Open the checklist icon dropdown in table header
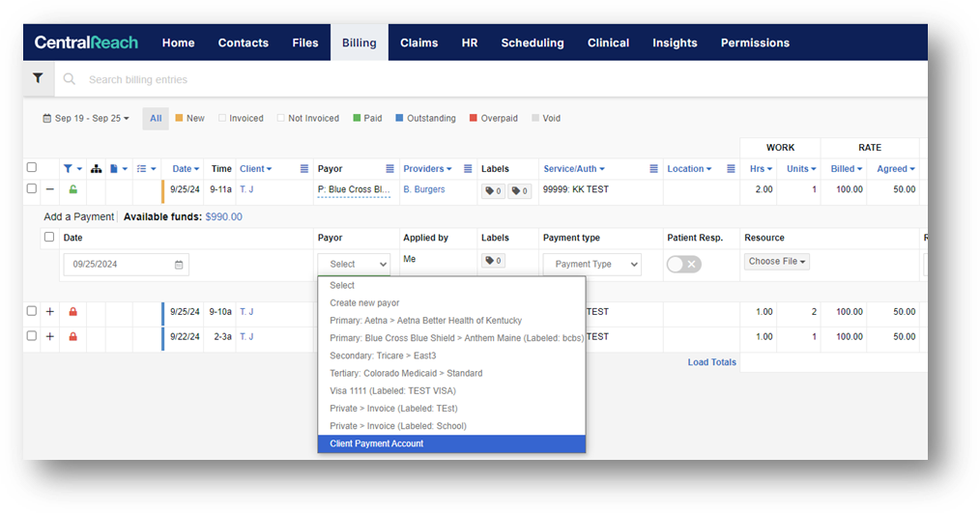Image resolution: width=980 pixels, height=513 pixels. pos(146,169)
